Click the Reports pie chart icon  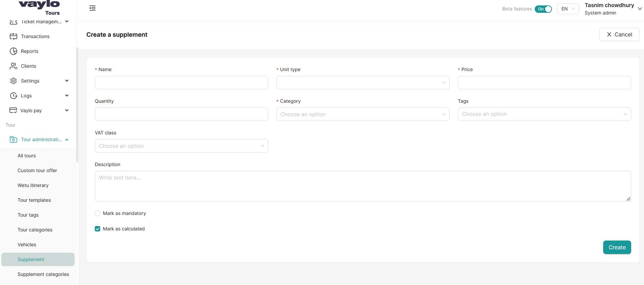point(13,51)
